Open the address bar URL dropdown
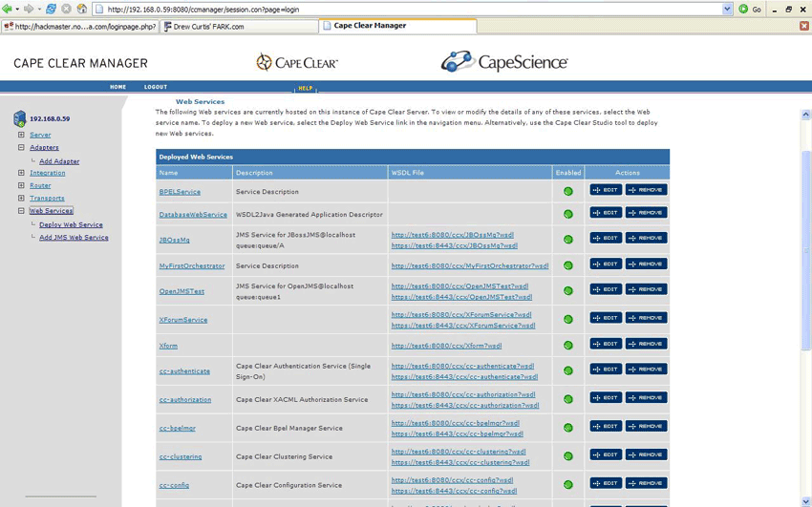Viewport: 812px width, 507px height. tap(727, 9)
